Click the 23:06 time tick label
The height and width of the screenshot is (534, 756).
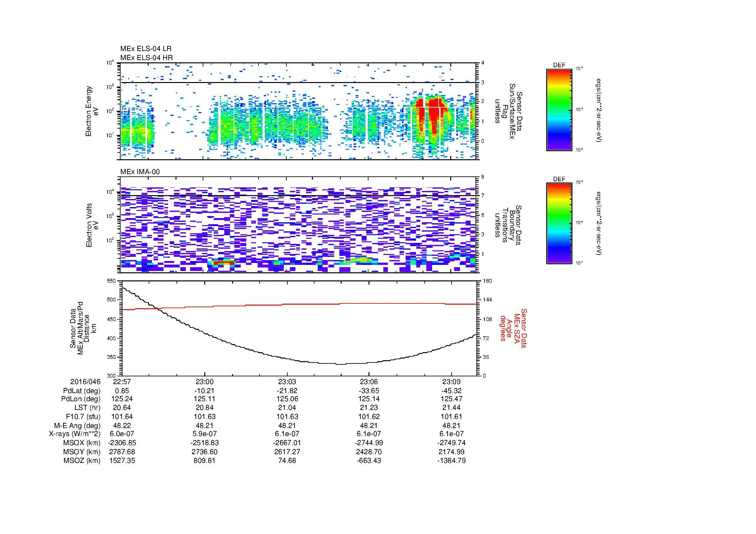tap(369, 382)
